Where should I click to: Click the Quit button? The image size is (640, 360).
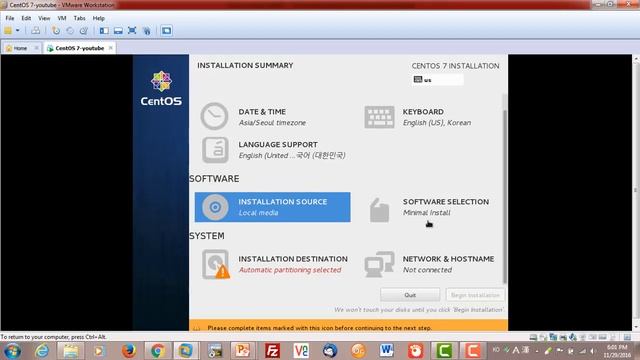coord(410,295)
